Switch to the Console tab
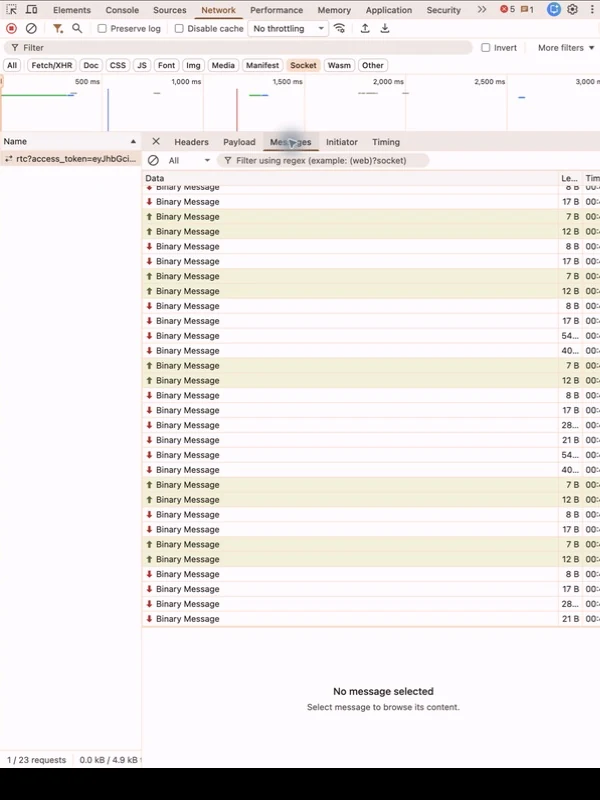Image resolution: width=600 pixels, height=800 pixels. [x=122, y=10]
